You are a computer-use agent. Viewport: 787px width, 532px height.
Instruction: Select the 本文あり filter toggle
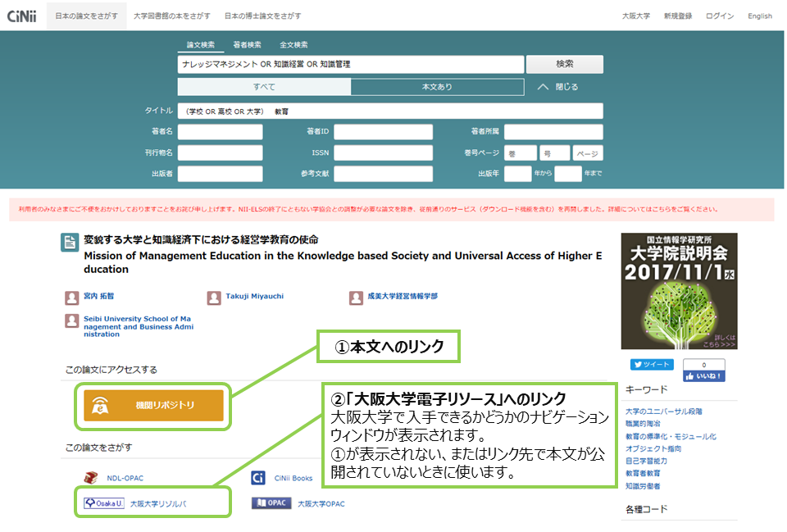(437, 87)
